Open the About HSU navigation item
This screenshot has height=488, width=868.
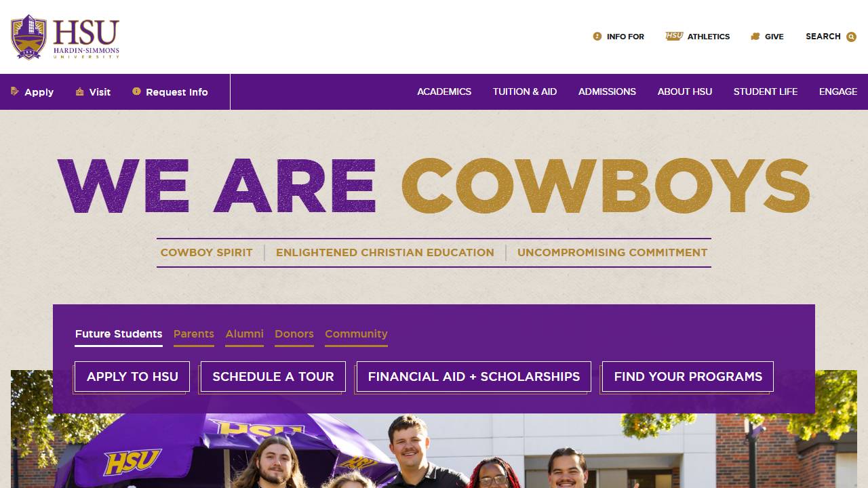tap(685, 91)
